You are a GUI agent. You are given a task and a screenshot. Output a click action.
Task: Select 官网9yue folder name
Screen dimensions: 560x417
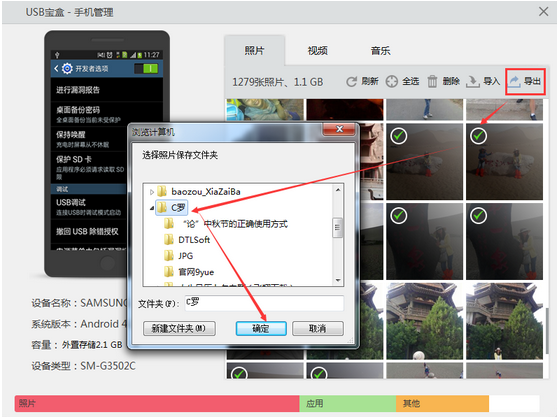[196, 272]
